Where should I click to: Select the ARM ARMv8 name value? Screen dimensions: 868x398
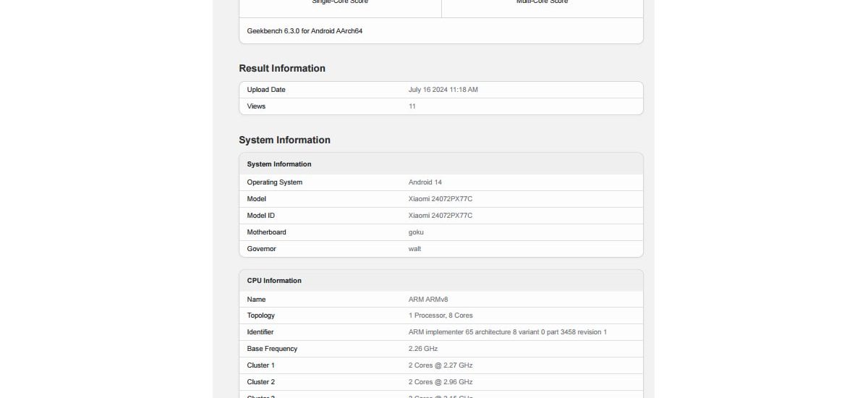428,300
